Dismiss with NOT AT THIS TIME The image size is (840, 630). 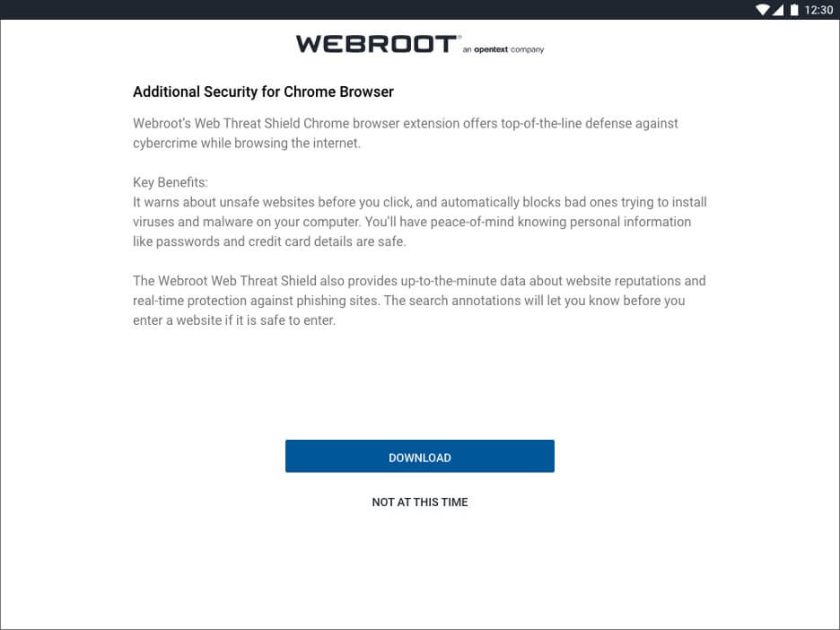pyautogui.click(x=419, y=502)
